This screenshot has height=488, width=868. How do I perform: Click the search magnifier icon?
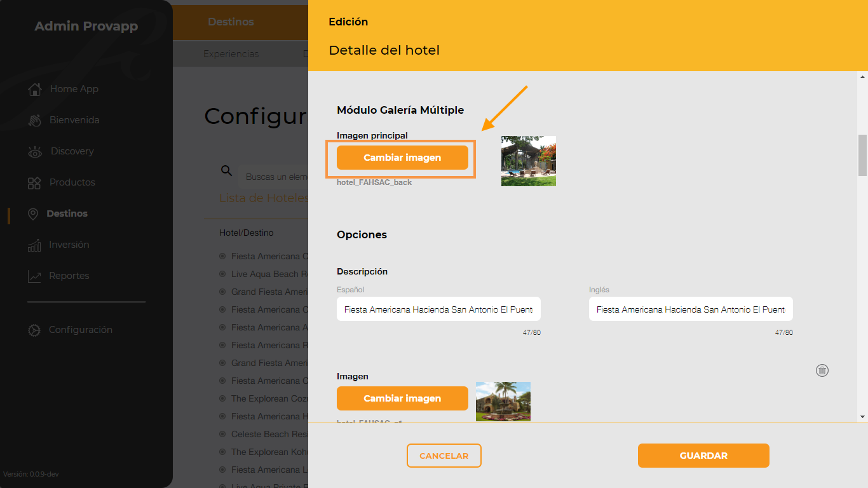click(x=226, y=170)
